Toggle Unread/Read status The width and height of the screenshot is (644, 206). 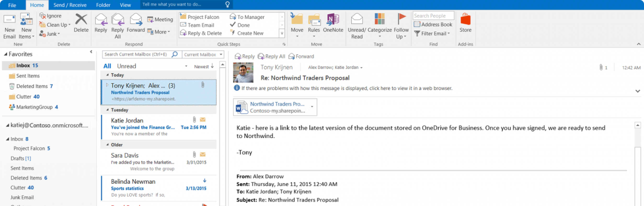click(x=357, y=26)
